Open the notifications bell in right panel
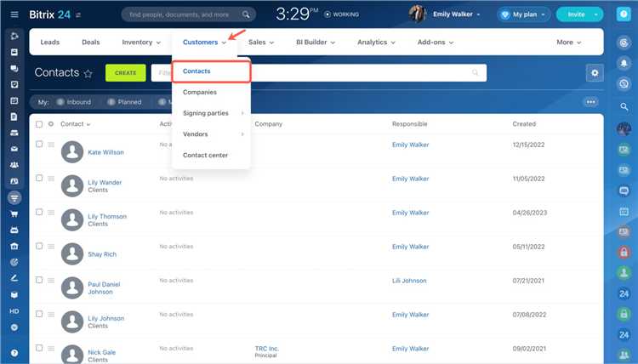Viewport: 638px width, 364px height. click(x=624, y=63)
